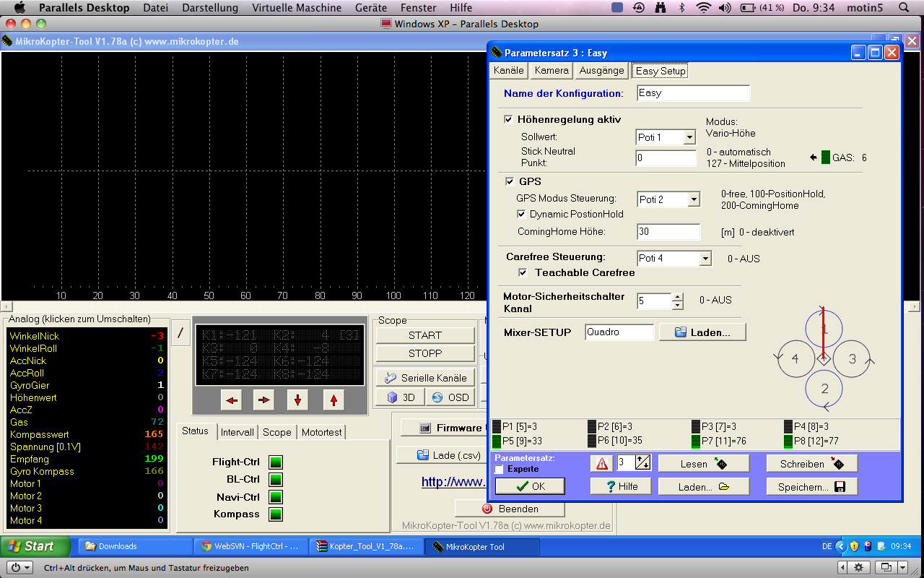Click the down red arrow below LCD display
The height and width of the screenshot is (578, 924).
[x=297, y=400]
